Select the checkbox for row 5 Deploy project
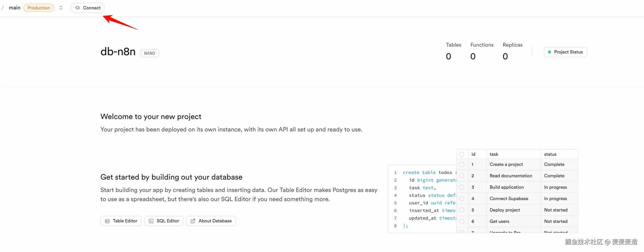The image size is (644, 252). tap(462, 210)
